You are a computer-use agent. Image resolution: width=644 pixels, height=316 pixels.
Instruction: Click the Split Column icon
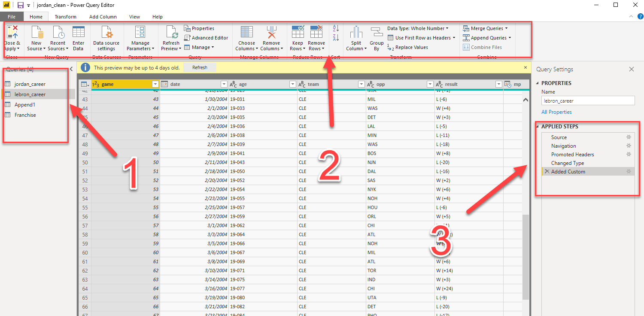356,33
